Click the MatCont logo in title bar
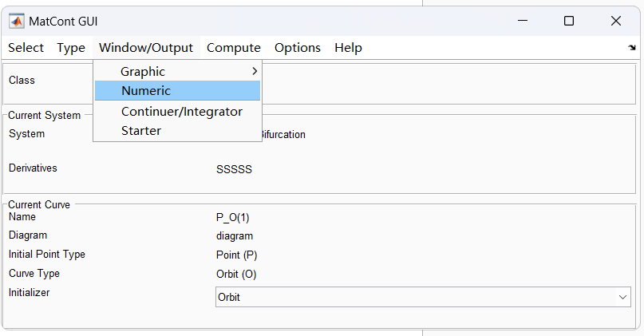This screenshot has height=336, width=644. tap(15, 21)
